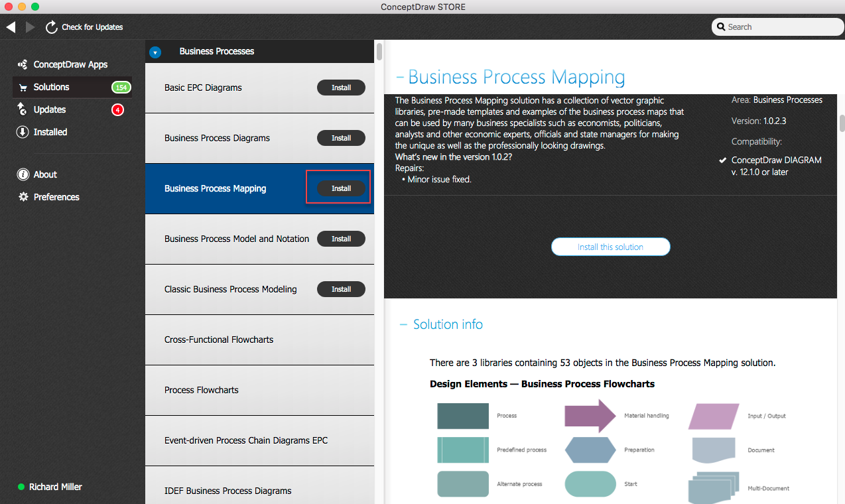The image size is (845, 504).
Task: Install Basic EPC Diagrams
Action: (x=341, y=88)
